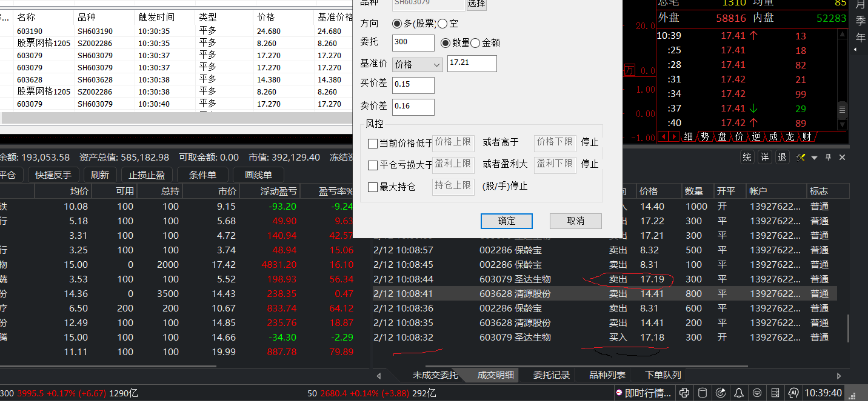Image resolution: width=868 pixels, height=403 pixels.
Task: Switch to 下单队列 tab
Action: [663, 375]
